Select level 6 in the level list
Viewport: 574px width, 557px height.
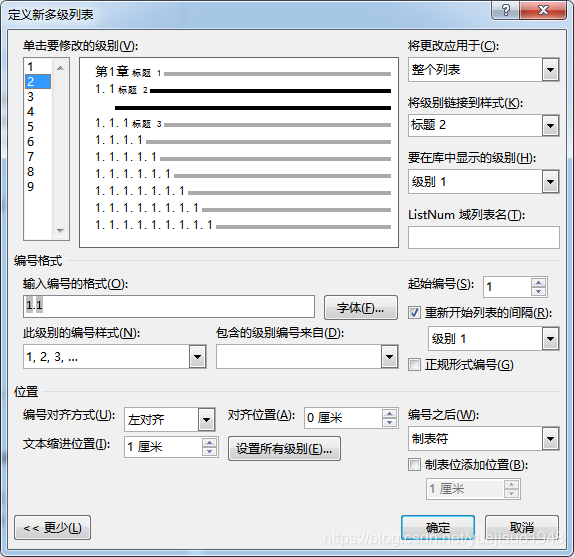tap(38, 142)
